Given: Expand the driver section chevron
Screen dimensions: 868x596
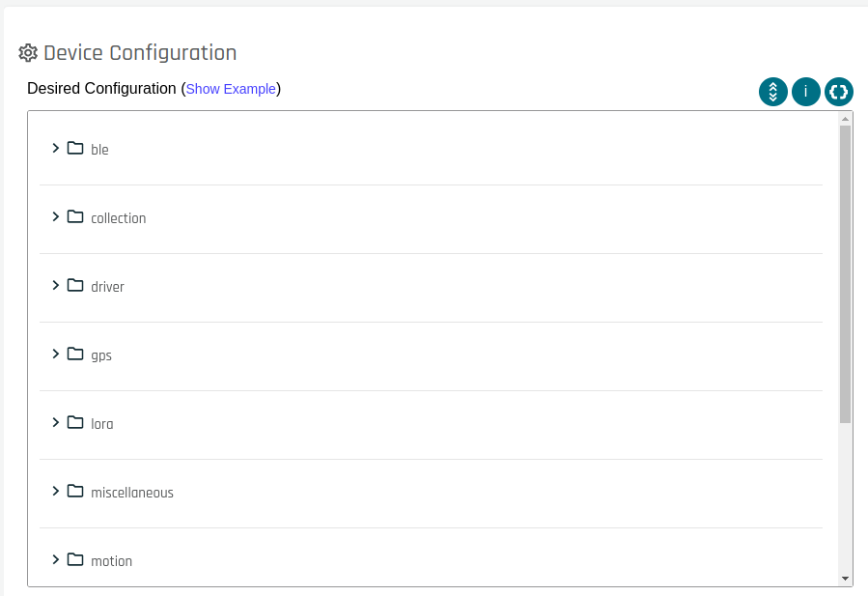Looking at the screenshot, I should [56, 285].
